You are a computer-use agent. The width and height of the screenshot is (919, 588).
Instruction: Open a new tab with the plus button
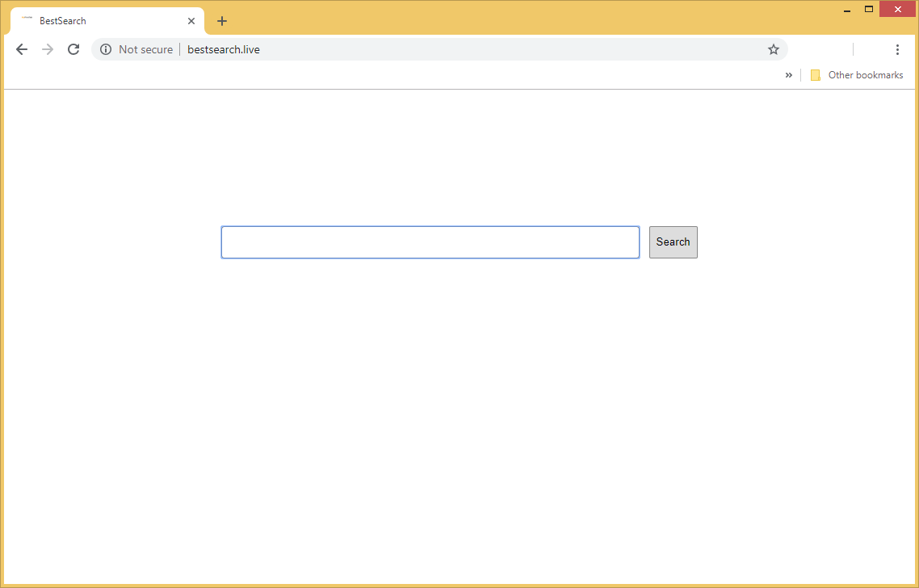coord(222,21)
